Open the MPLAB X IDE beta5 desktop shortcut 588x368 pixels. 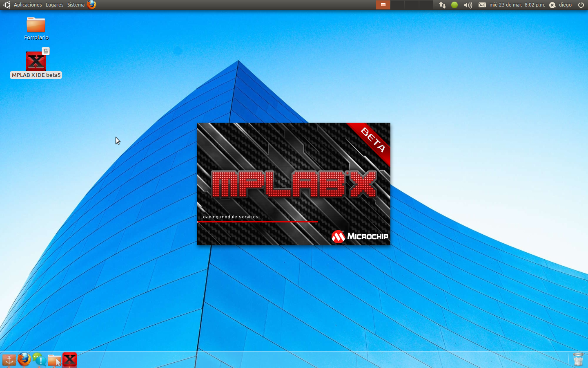pos(36,61)
